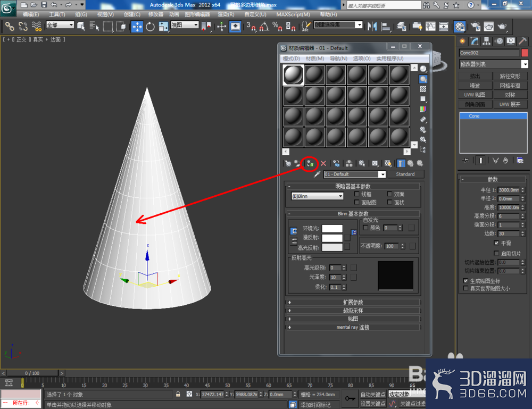The width and height of the screenshot is (532, 409).
Task: Click the 高光反射 specular color swatch
Action: (x=332, y=247)
